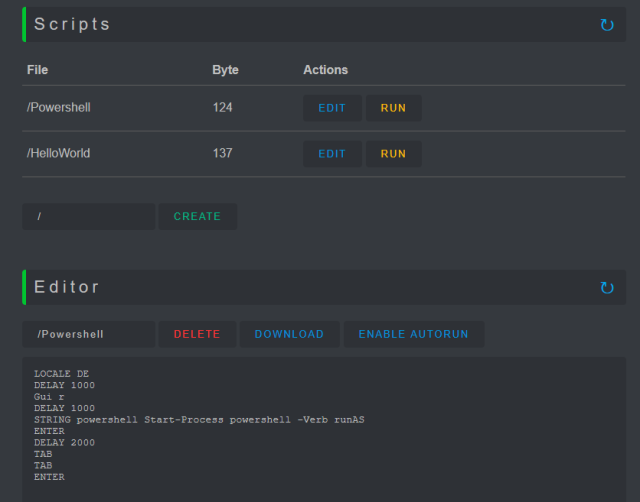
Task: Run the /HelloWorld script
Action: (x=393, y=154)
